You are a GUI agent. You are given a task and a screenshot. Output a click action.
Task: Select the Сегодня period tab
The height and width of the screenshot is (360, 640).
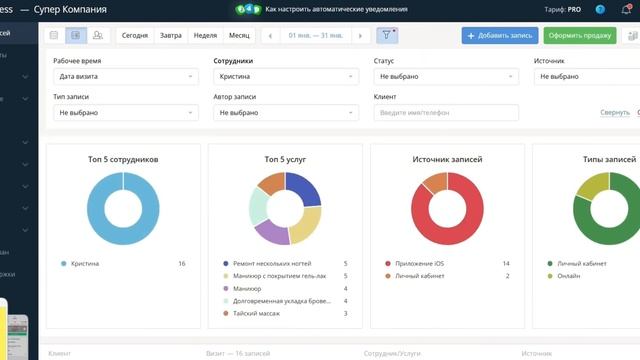click(x=135, y=36)
